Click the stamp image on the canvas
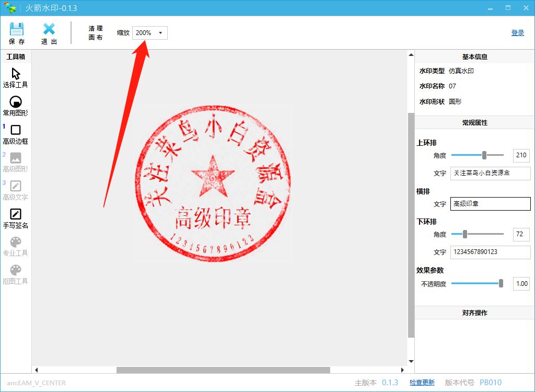The image size is (535, 392). [213, 183]
